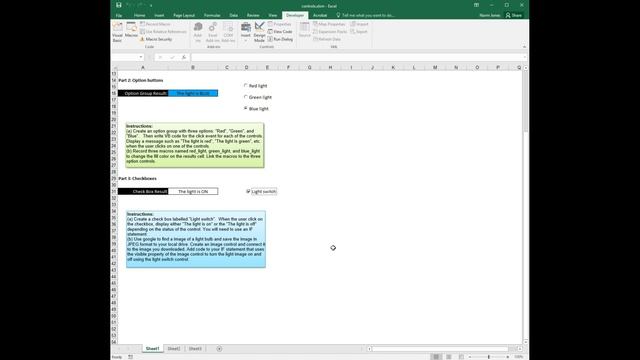Open Excel Add-ins
The height and width of the screenshot is (360, 640).
point(213,32)
